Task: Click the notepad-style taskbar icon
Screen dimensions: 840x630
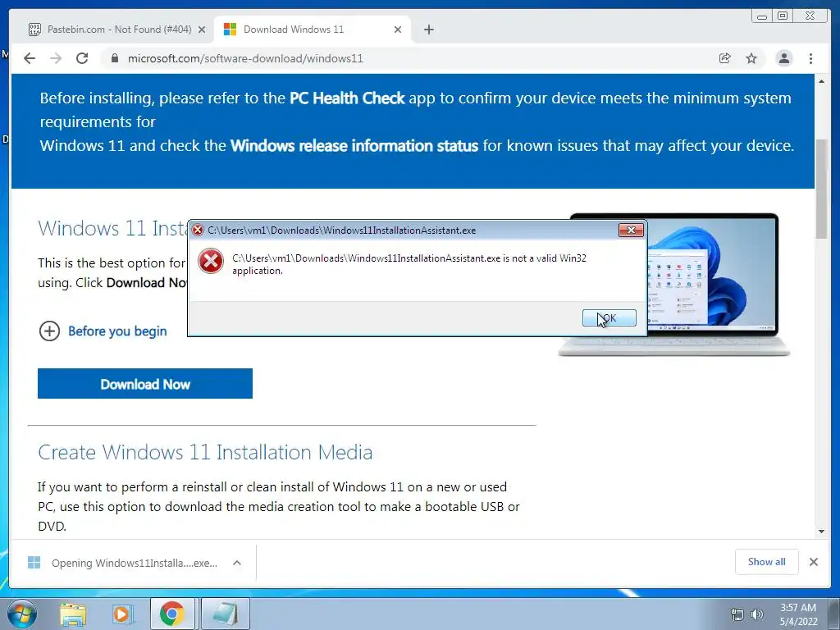Action: point(226,614)
